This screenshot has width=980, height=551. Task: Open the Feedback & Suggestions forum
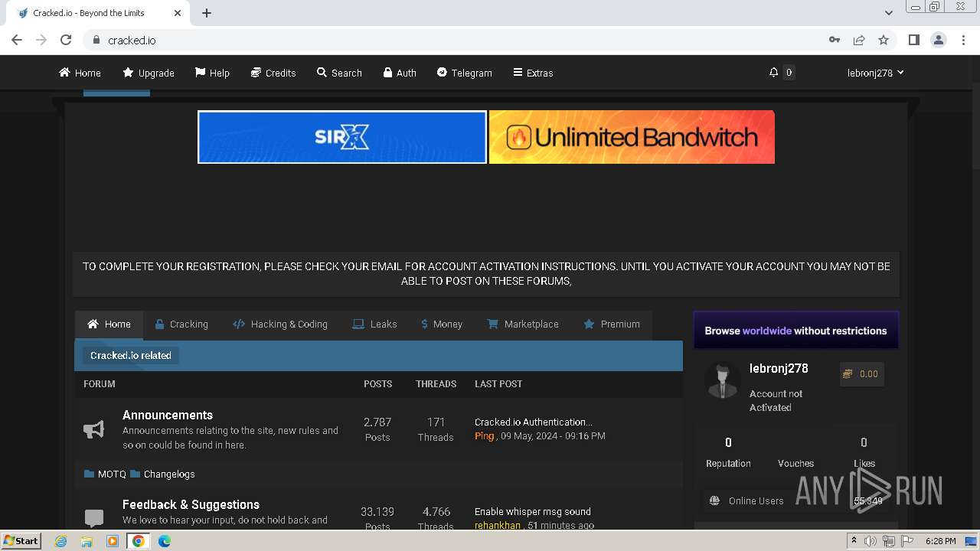coord(191,504)
